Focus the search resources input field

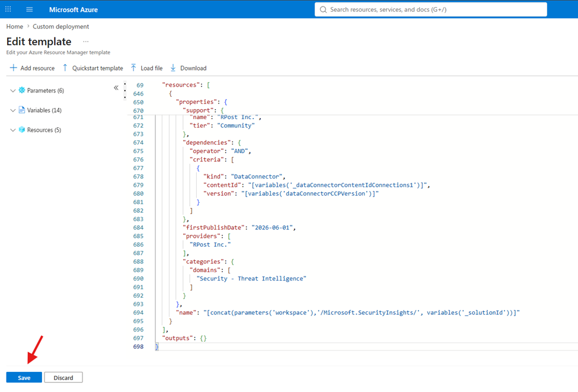point(431,9)
